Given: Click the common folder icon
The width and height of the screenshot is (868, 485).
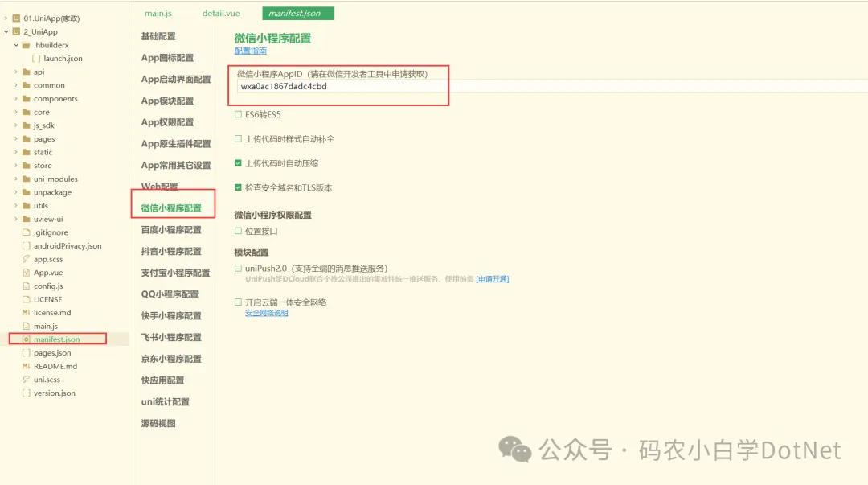Looking at the screenshot, I should point(26,85).
